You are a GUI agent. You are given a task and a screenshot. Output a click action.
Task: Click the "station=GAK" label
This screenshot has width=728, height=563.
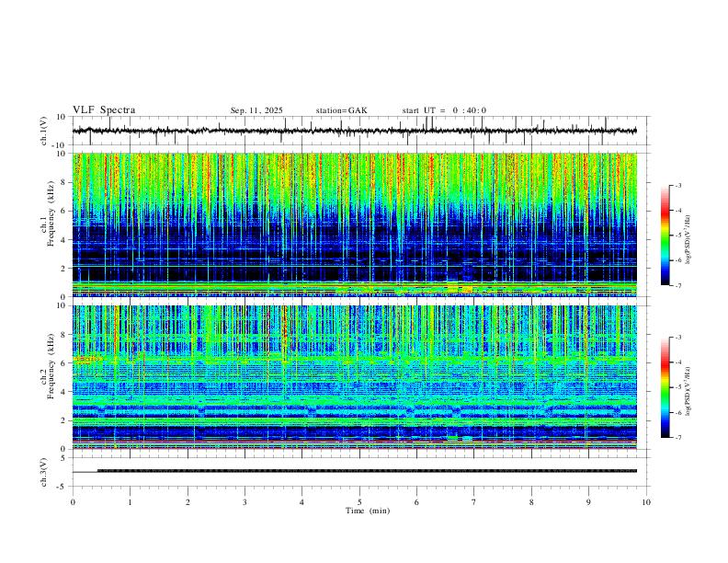[x=341, y=110]
